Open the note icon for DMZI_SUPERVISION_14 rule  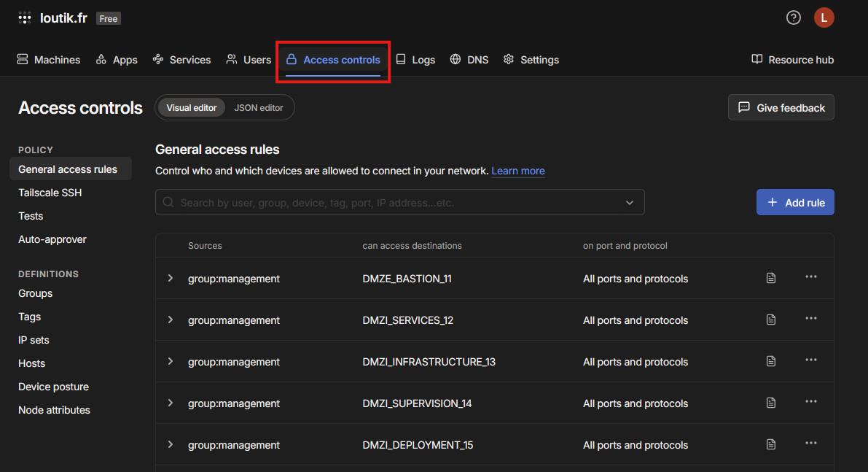[770, 403]
